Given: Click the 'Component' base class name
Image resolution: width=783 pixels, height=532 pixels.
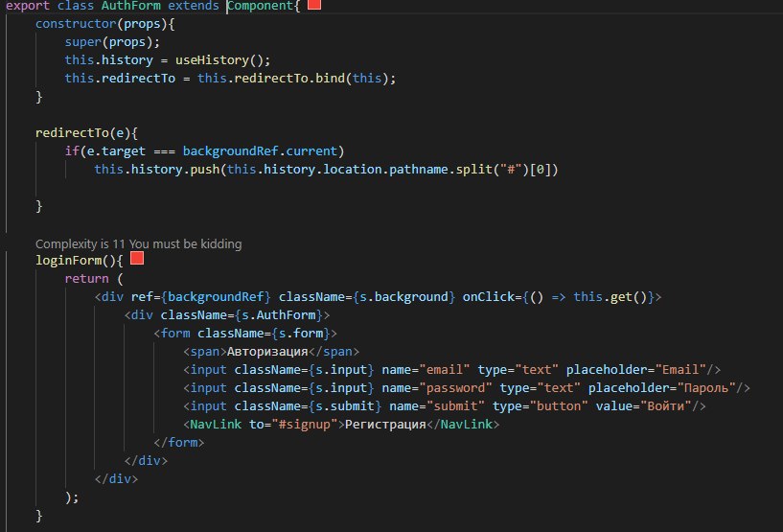Looking at the screenshot, I should 260,6.
